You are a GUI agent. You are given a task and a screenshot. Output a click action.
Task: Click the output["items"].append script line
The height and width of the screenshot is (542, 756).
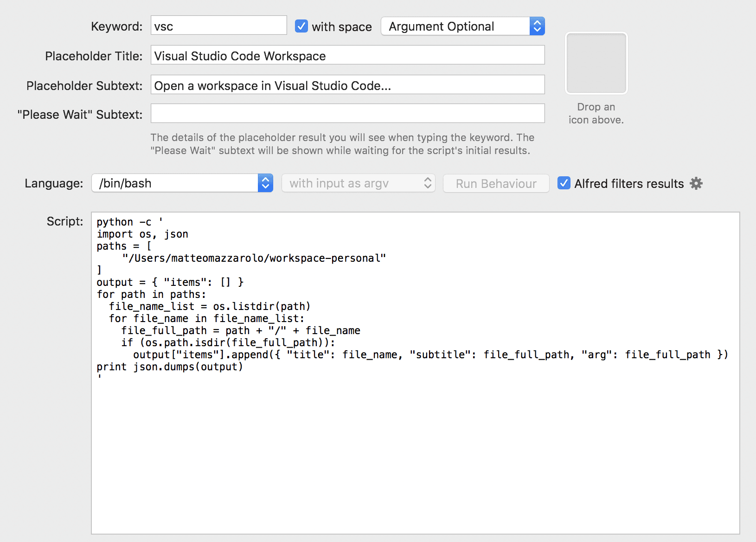click(x=431, y=355)
